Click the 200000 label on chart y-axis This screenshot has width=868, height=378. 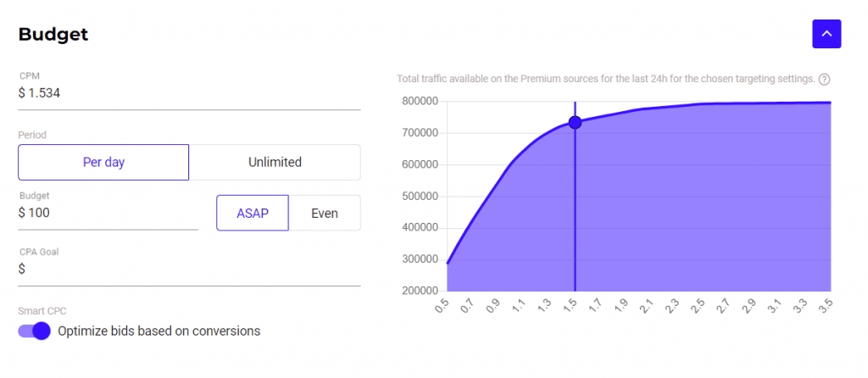(x=420, y=291)
